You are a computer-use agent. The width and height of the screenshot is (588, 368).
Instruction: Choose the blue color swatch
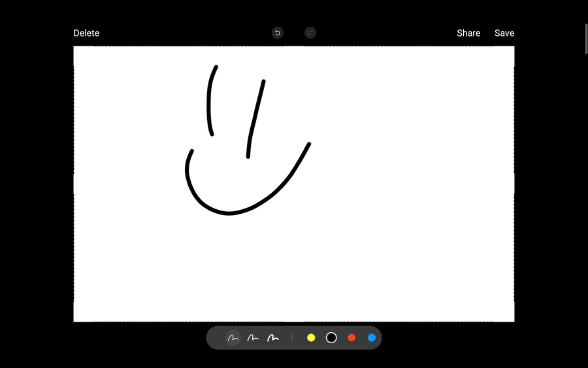[x=372, y=338]
